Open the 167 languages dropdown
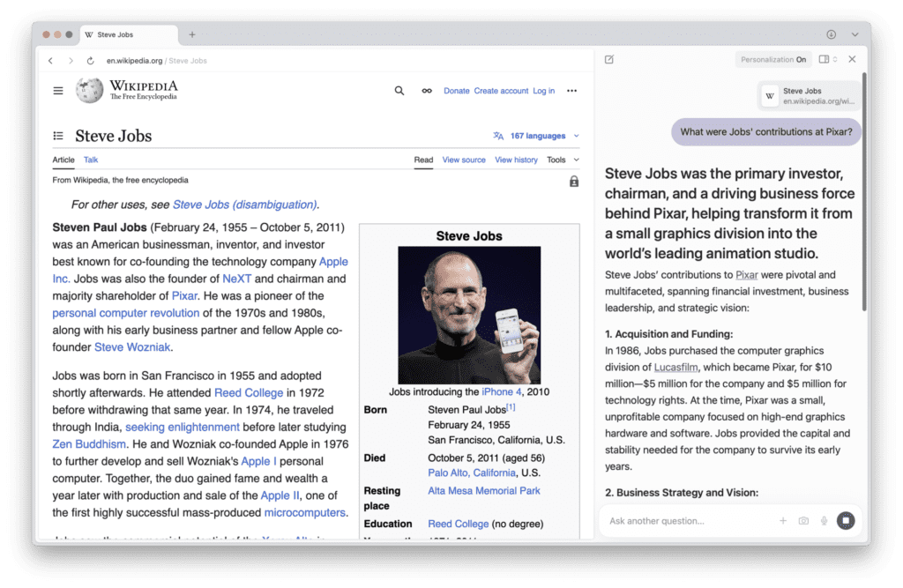Viewport: 903px width, 588px height. pos(536,136)
